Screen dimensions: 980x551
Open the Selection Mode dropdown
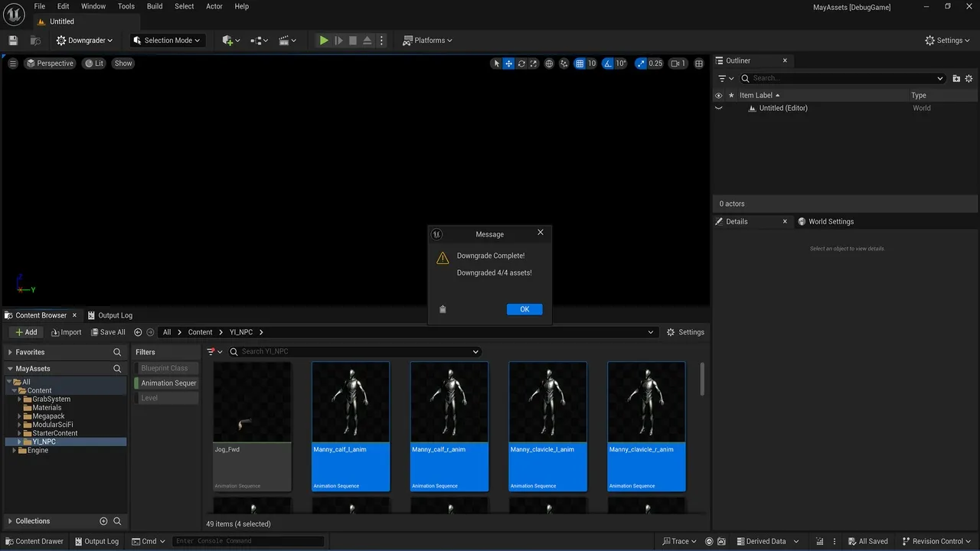pyautogui.click(x=166, y=41)
